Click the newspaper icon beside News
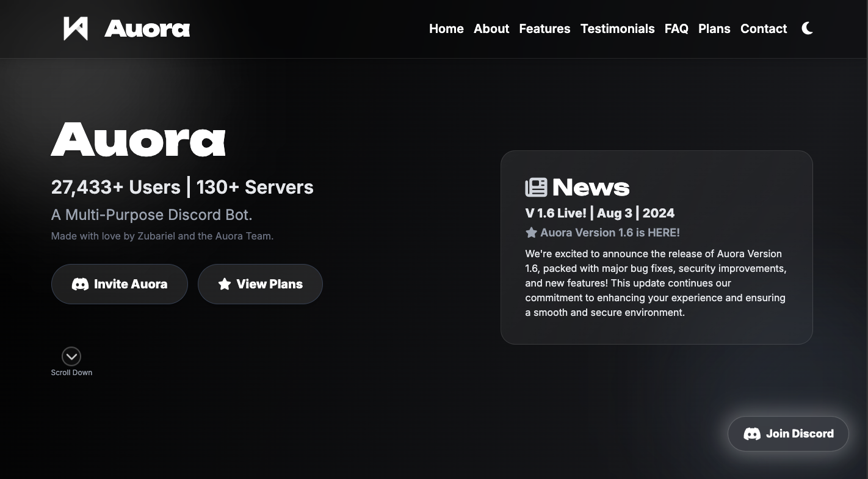The height and width of the screenshot is (479, 868). (536, 188)
